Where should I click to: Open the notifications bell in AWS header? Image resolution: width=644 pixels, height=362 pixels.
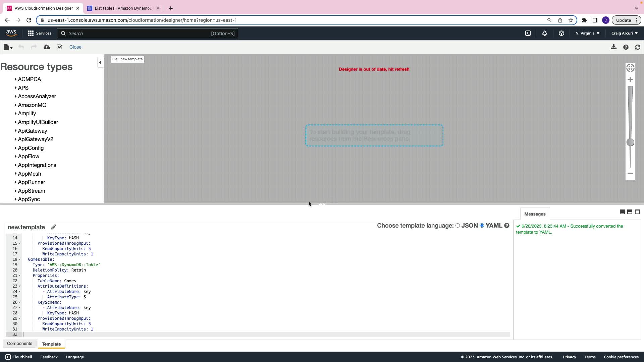[545, 33]
